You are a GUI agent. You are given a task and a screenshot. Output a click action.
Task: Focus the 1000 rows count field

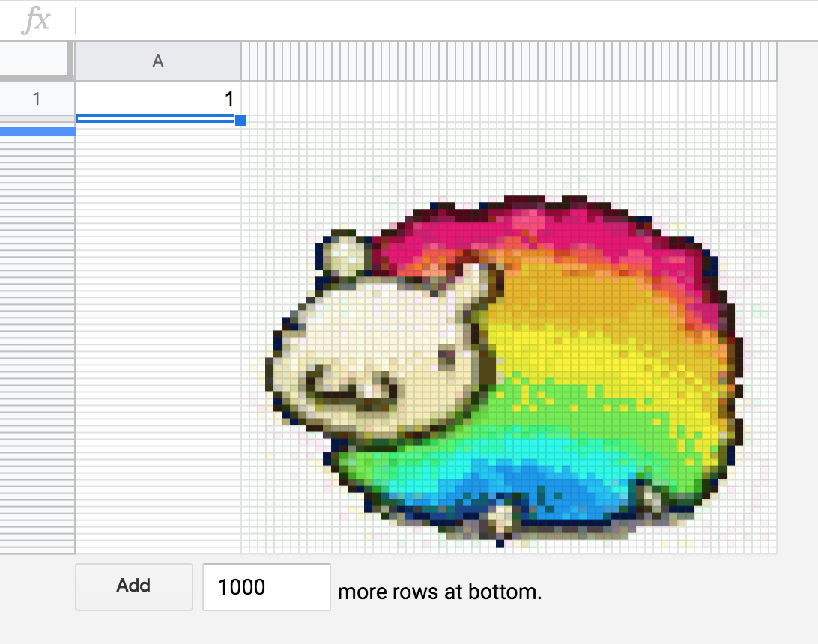(267, 586)
